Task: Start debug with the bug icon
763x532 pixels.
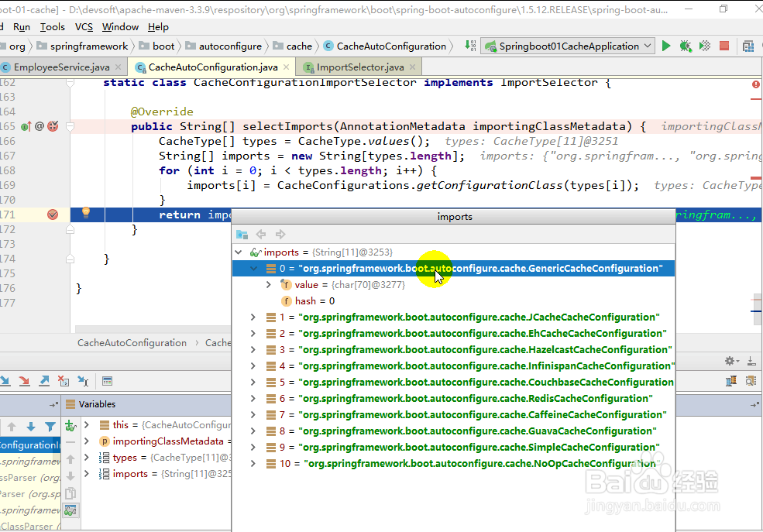Action: click(x=686, y=46)
